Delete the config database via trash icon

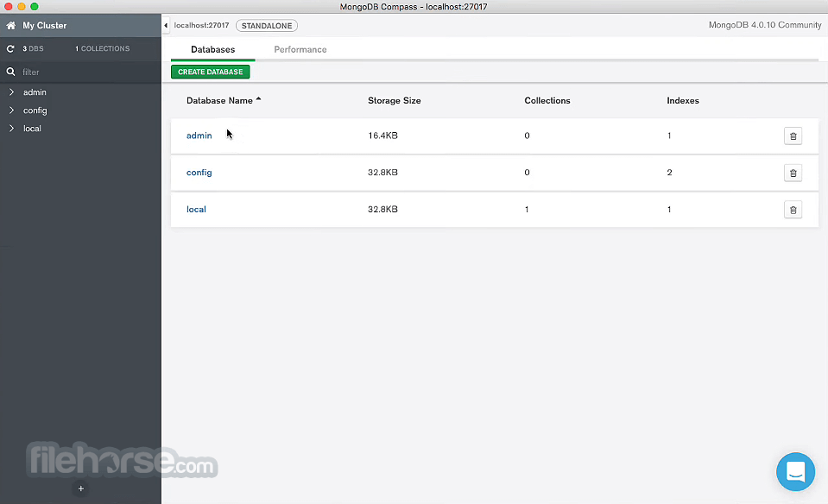793,173
